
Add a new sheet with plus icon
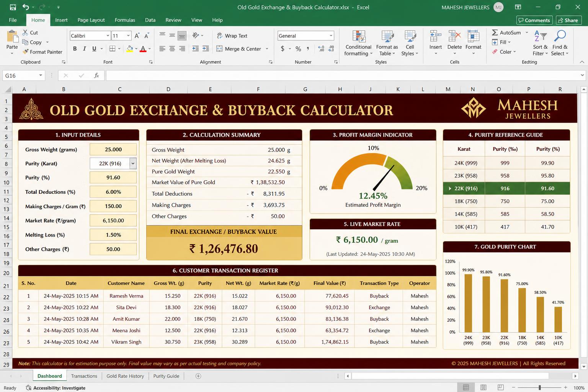198,376
